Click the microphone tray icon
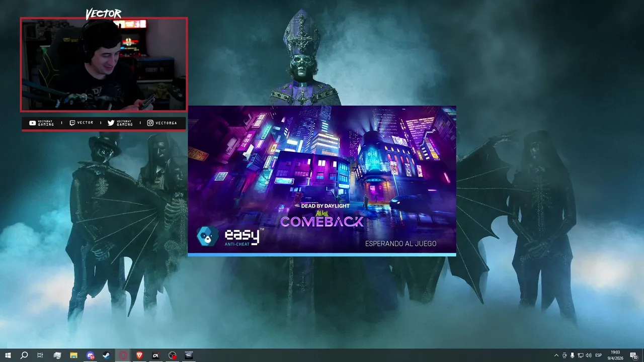644x362 pixels. [573, 355]
